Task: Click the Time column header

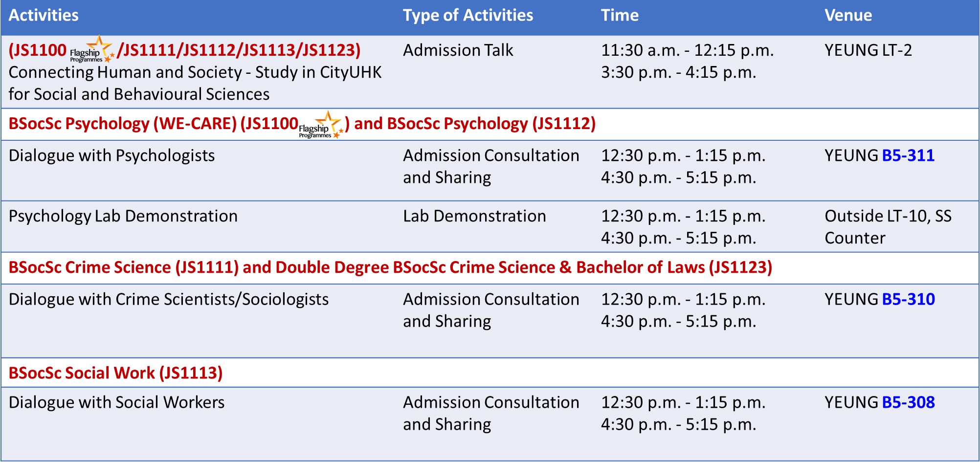Action: tap(619, 16)
